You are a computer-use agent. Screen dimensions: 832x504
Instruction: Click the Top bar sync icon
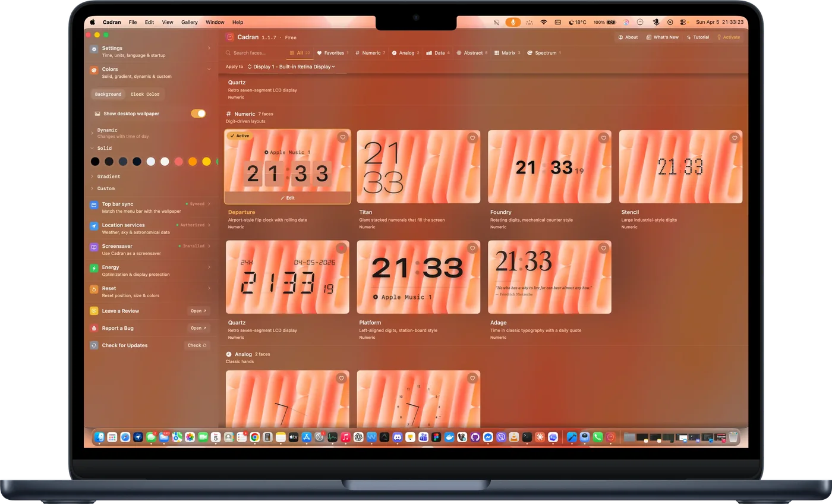point(94,205)
